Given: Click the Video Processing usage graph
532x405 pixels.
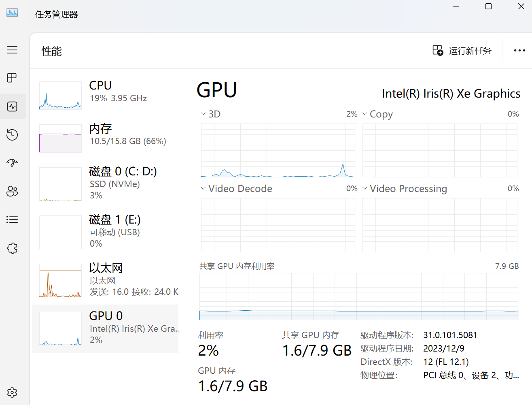Looking at the screenshot, I should click(x=440, y=225).
